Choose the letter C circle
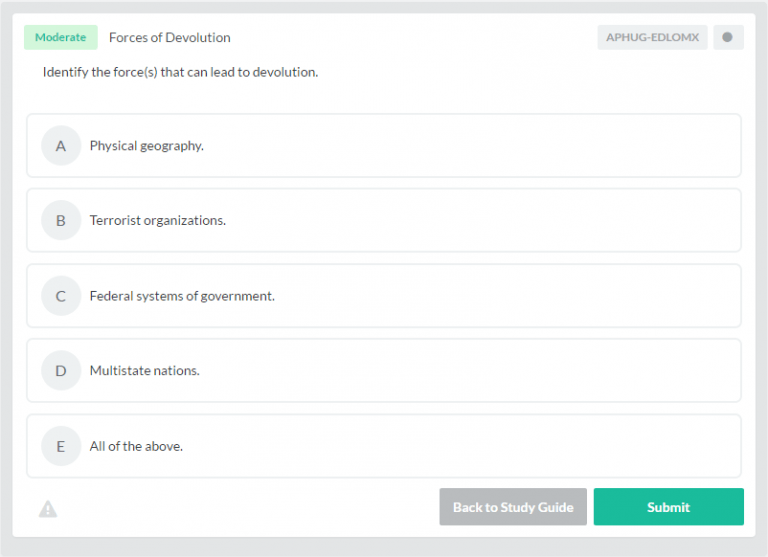Image resolution: width=768 pixels, height=557 pixels. [61, 296]
